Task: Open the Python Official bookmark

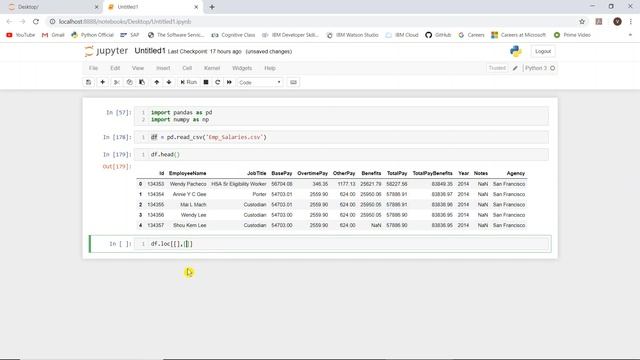Action: click(x=92, y=35)
